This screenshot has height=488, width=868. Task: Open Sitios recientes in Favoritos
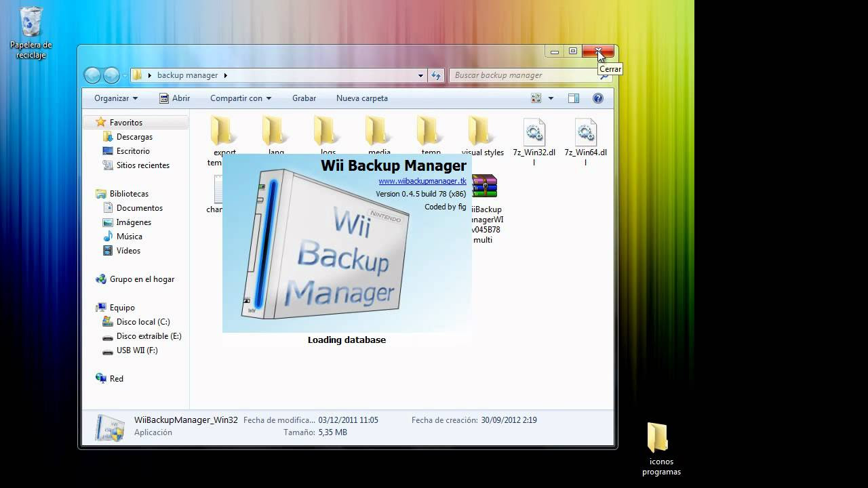[x=143, y=165]
